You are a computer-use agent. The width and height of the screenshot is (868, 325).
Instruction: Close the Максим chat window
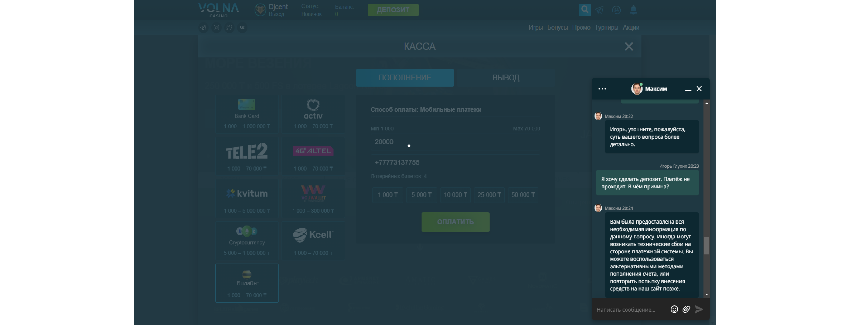coord(699,89)
